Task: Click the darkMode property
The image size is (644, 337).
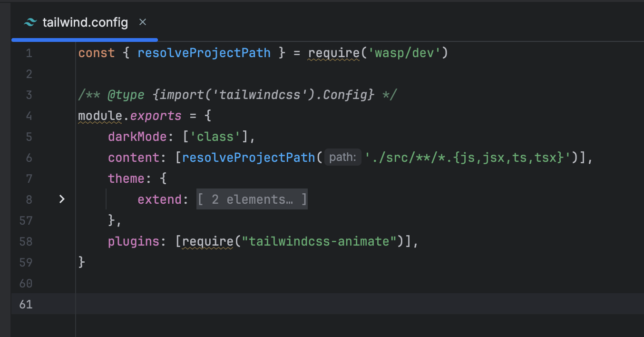Action: click(x=137, y=137)
